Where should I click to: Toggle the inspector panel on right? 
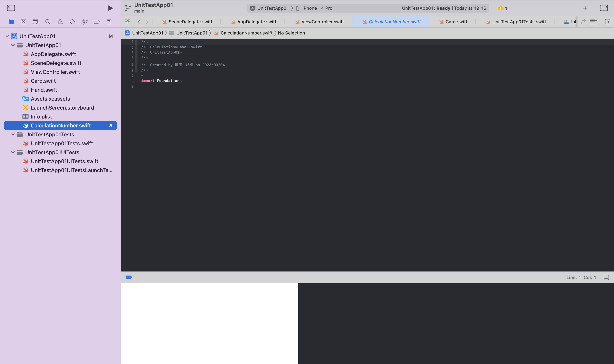point(604,8)
